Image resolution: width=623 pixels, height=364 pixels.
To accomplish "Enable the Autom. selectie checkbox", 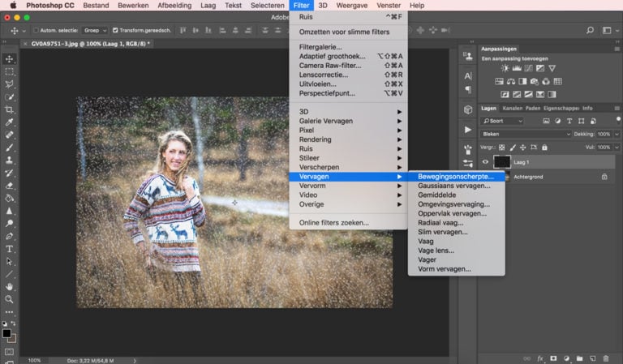I will pyautogui.click(x=36, y=30).
